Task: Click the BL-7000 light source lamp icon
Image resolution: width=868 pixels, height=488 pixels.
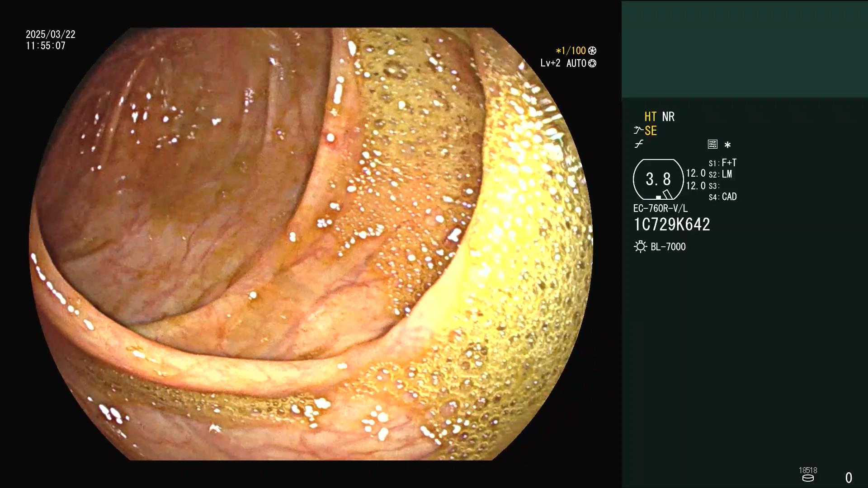Action: [x=640, y=247]
